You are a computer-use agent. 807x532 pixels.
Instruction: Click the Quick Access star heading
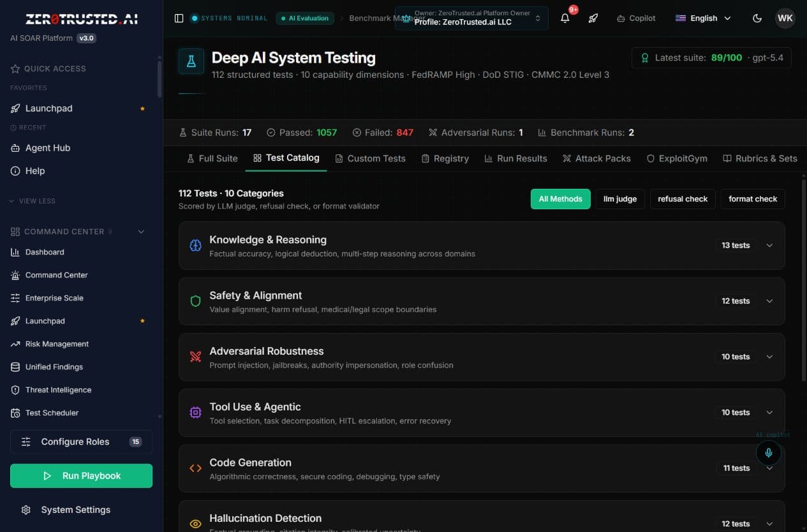click(48, 68)
